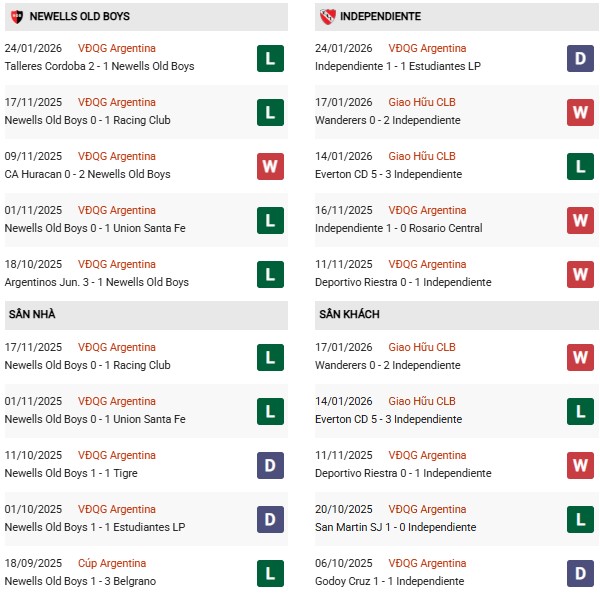
Task: Click the D badge beside Independiente vs Estudiantes LP
Action: (580, 58)
